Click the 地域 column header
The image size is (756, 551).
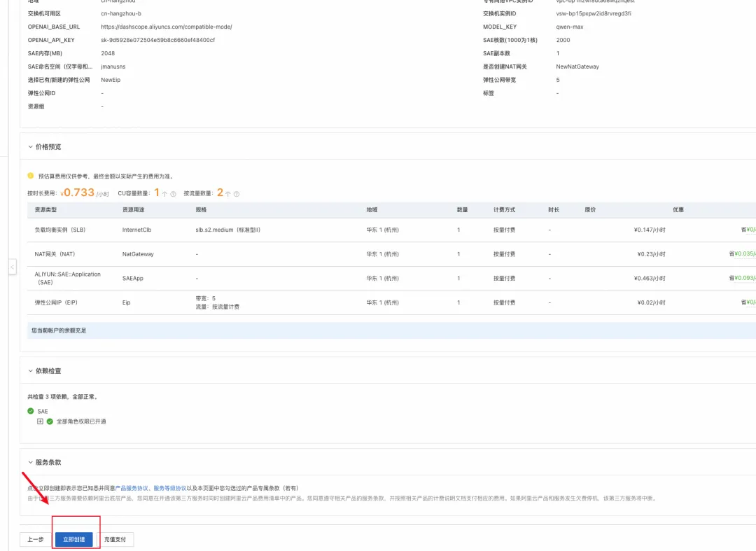point(372,210)
